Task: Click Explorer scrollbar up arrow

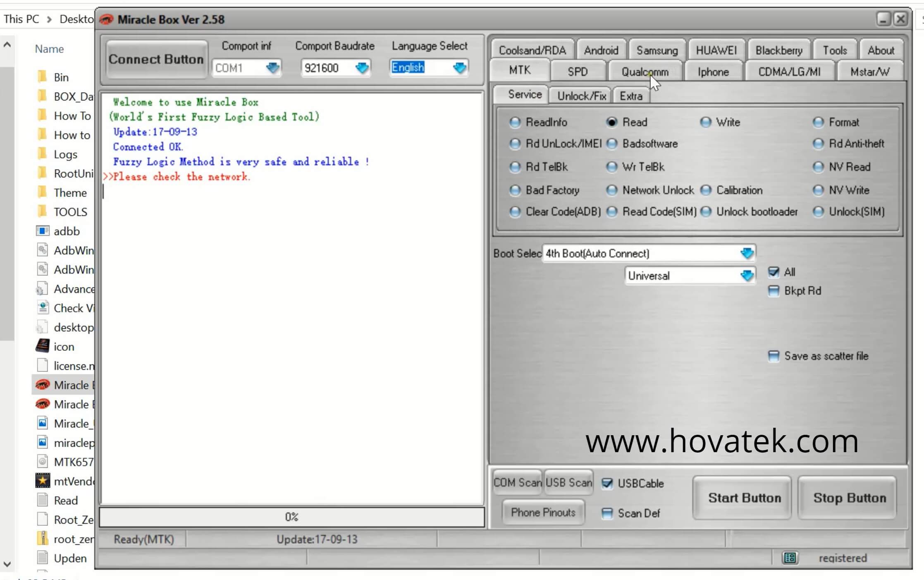Action: (7, 45)
